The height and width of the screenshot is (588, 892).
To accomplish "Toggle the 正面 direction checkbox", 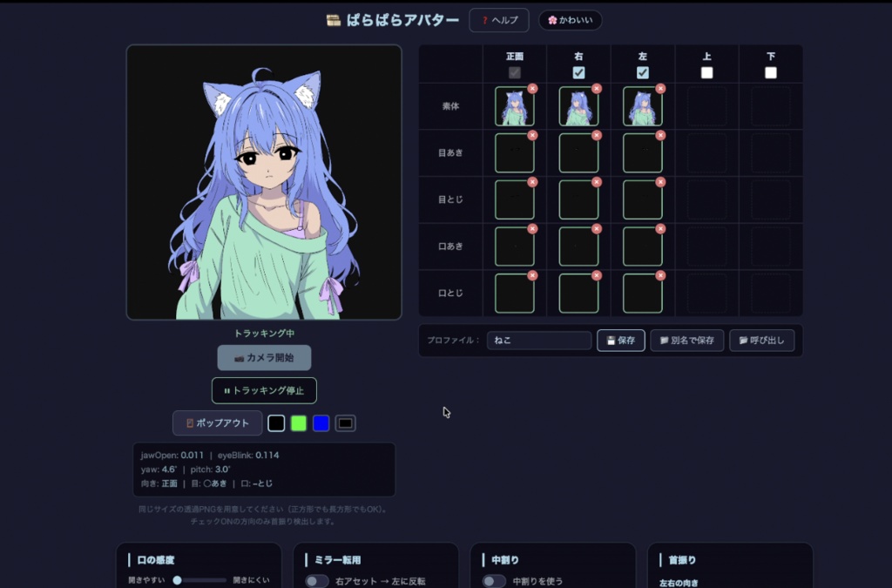I will (x=514, y=73).
